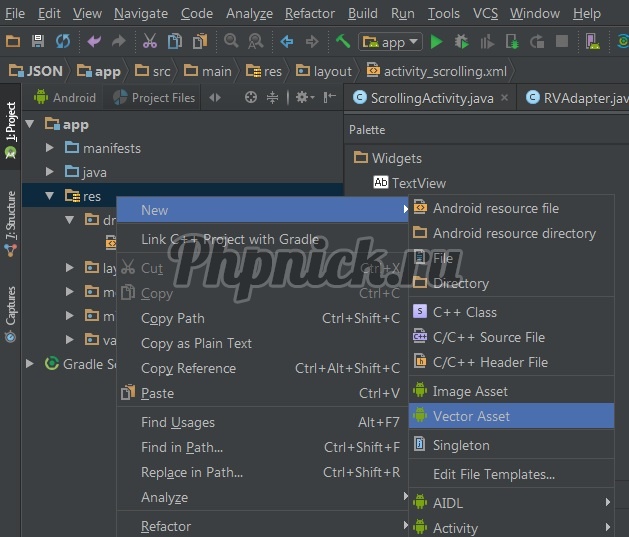Choose Image Asset in the submenu

470,391
